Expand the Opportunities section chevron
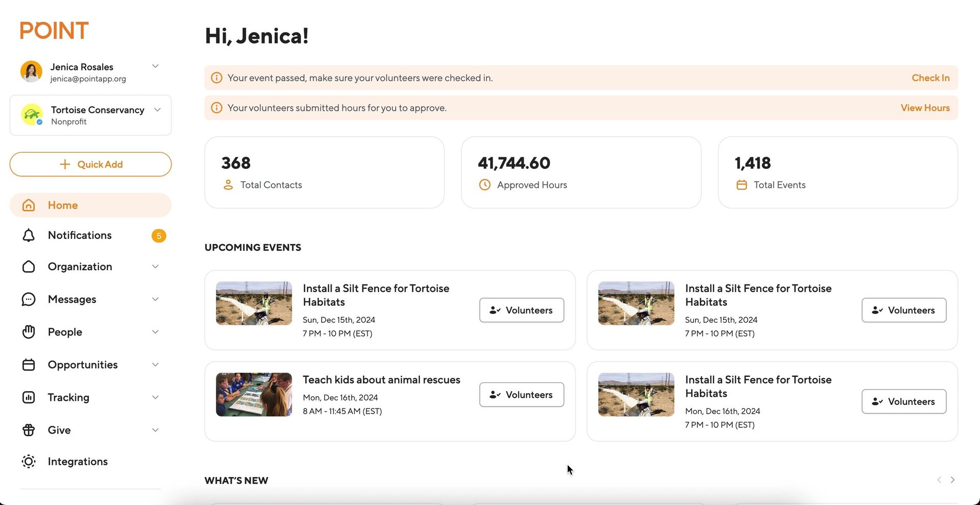Viewport: 980px width, 505px height. [155, 365]
